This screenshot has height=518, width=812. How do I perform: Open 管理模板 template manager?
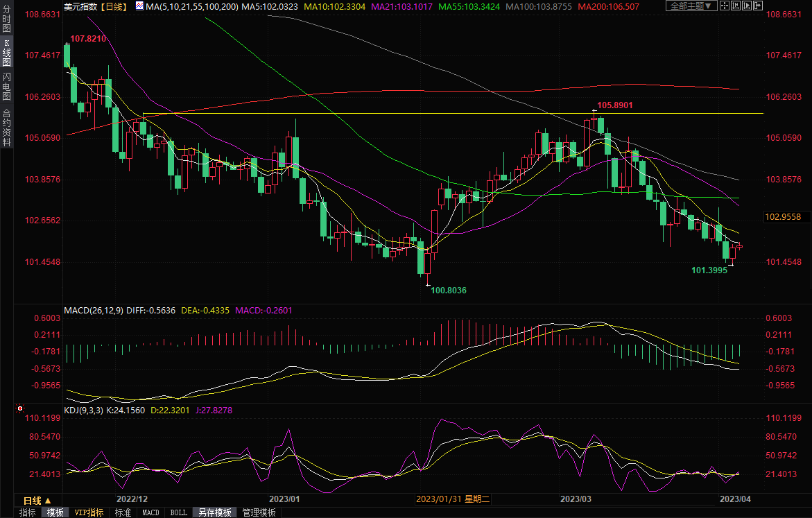pyautogui.click(x=259, y=512)
